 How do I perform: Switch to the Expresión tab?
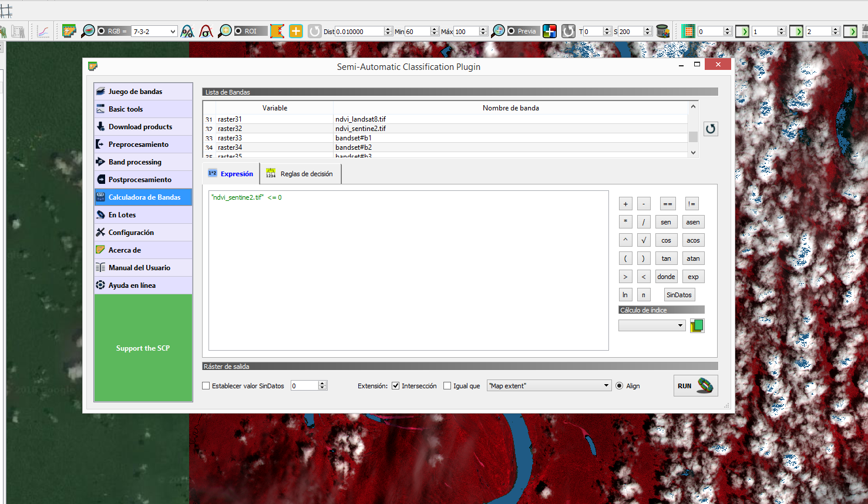point(231,173)
